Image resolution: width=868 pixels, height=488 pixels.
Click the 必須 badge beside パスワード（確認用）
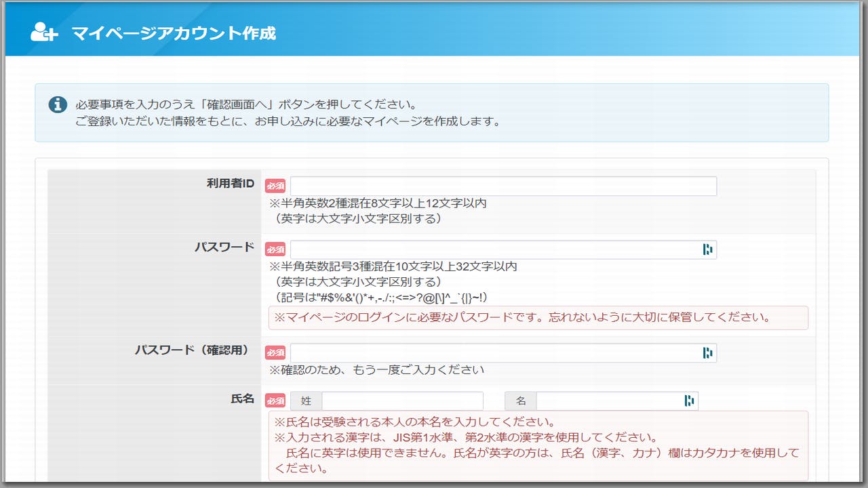[x=275, y=352]
